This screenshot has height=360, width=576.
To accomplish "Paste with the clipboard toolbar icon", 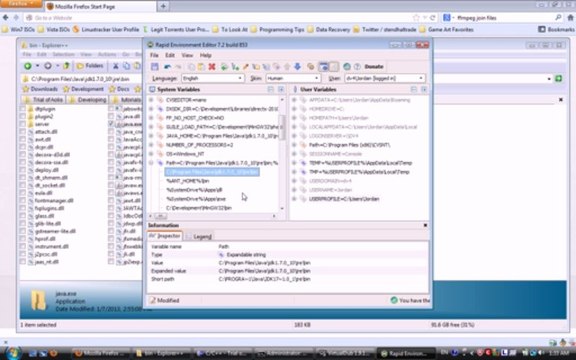I will (x=201, y=67).
